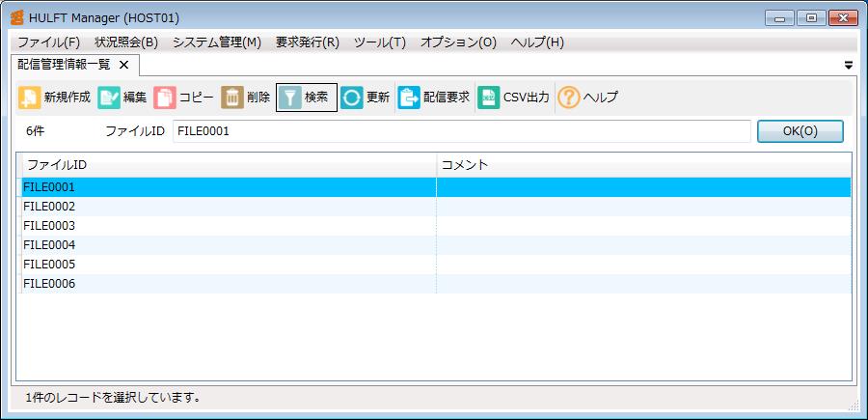The width and height of the screenshot is (868, 420).
Task: Click the Copy (コピー) toolbar icon
Action: (x=165, y=98)
